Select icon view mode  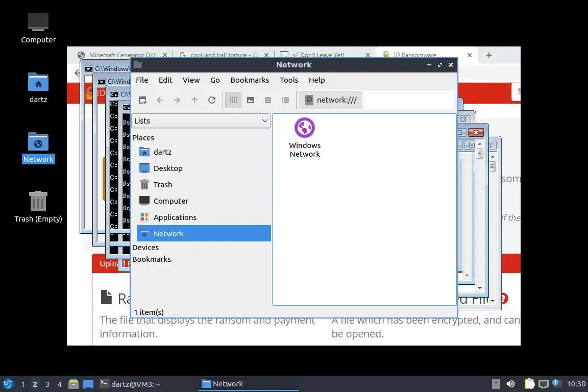click(x=233, y=100)
